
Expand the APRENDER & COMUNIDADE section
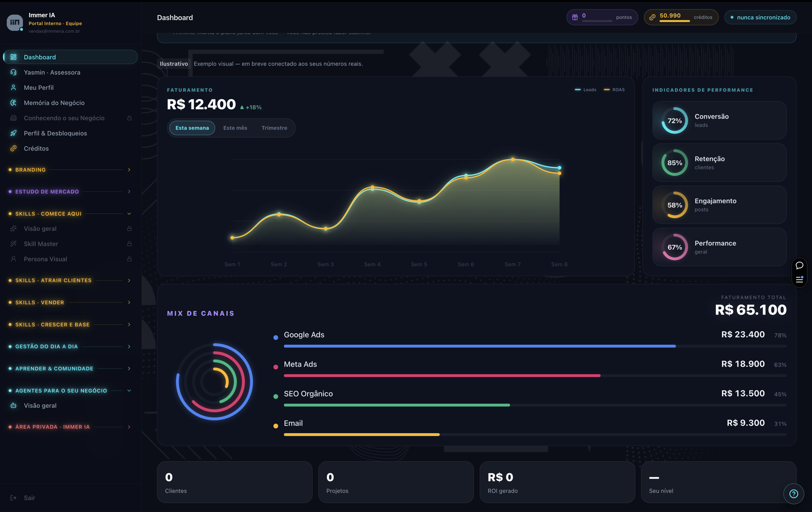(x=70, y=369)
